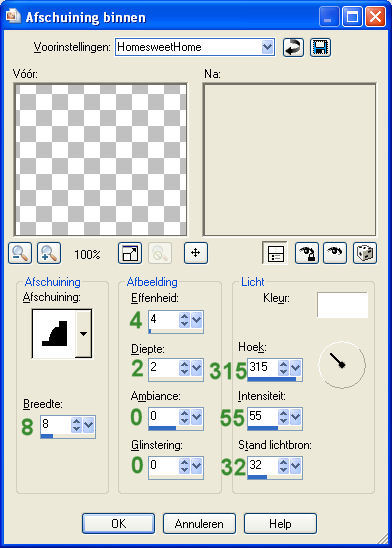Click the proof preview eye icon
This screenshot has height=548, width=392.
pyautogui.click(x=335, y=253)
